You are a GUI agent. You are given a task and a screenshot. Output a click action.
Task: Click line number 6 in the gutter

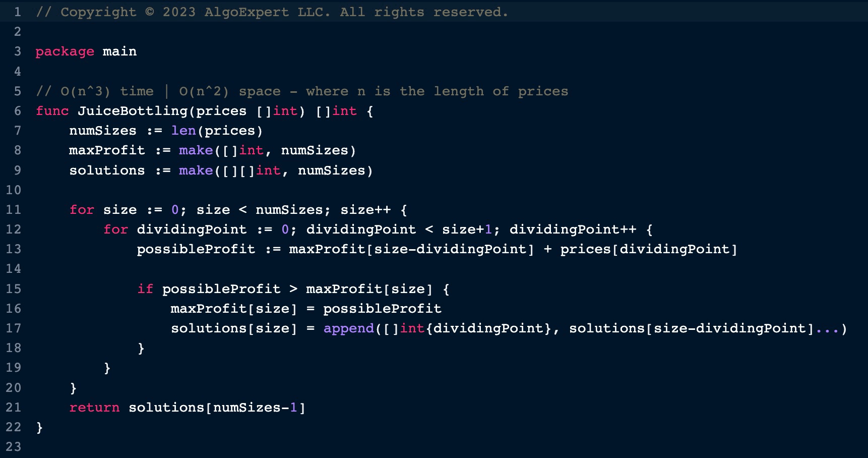18,111
